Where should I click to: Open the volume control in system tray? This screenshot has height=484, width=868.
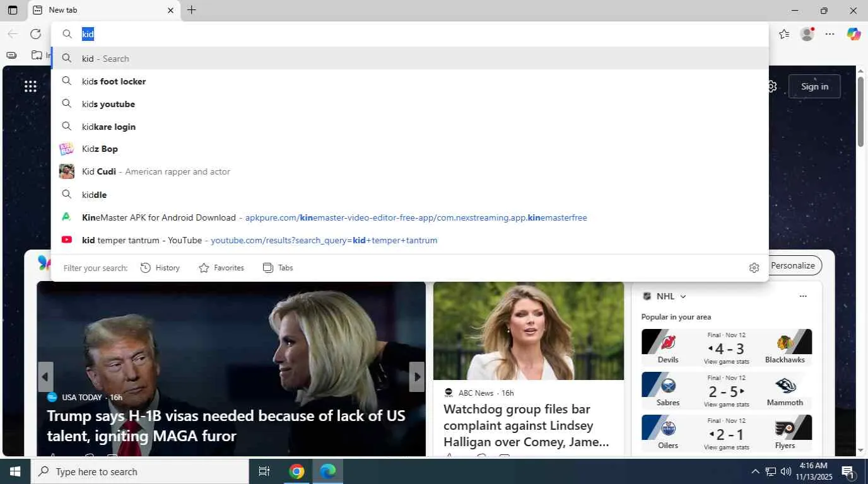click(786, 471)
